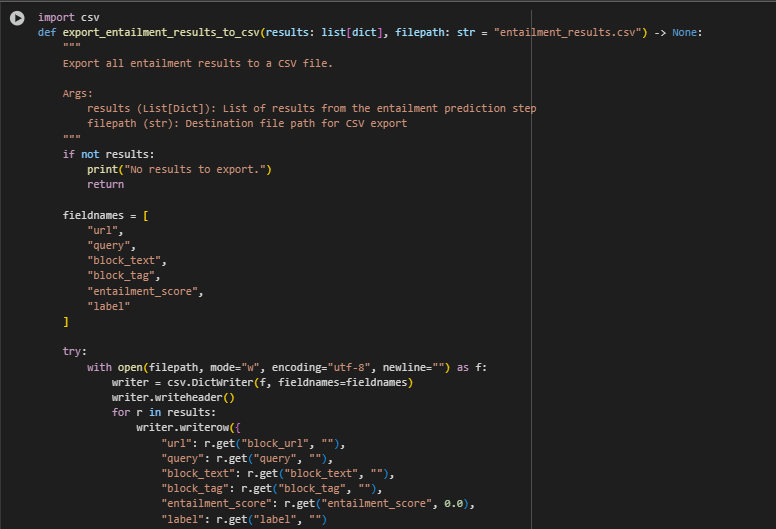Click the 'try:' line
The width and height of the screenshot is (776, 529).
click(75, 351)
